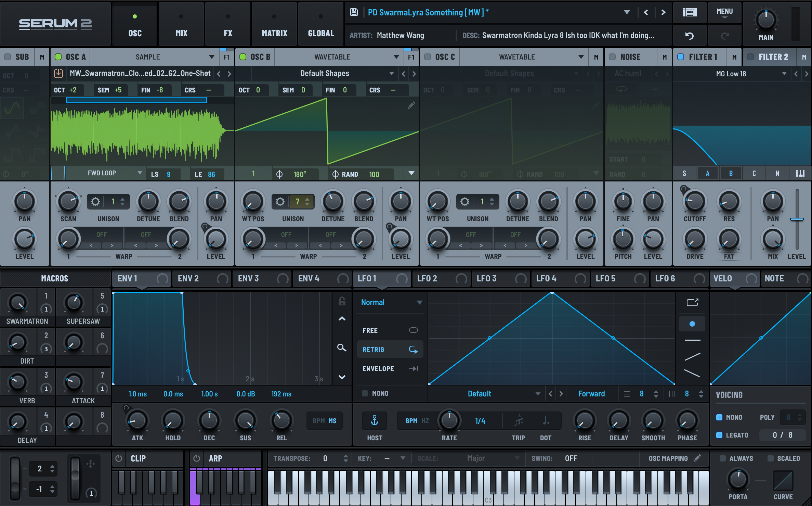Open OSC B unison gear settings

[280, 202]
